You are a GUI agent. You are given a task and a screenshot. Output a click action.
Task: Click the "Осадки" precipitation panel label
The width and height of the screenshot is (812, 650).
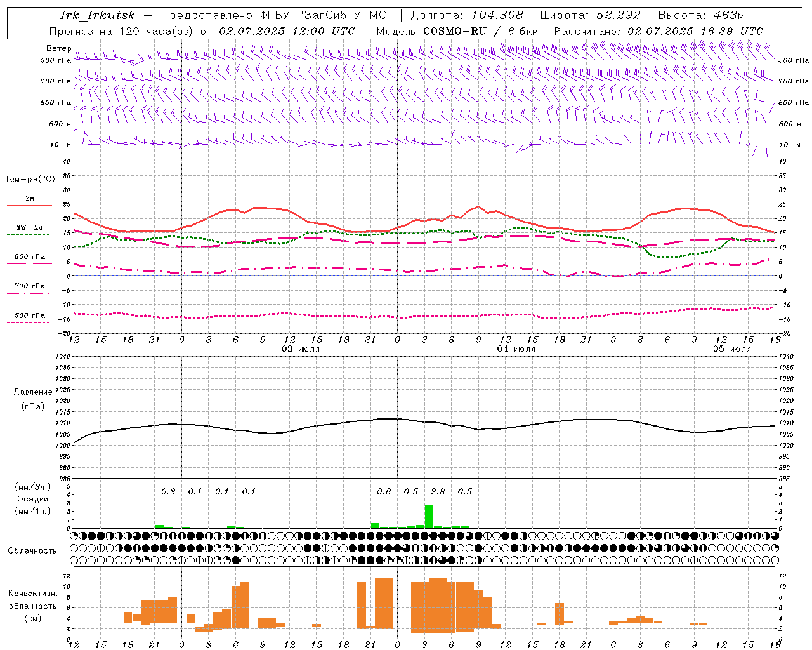[32, 499]
